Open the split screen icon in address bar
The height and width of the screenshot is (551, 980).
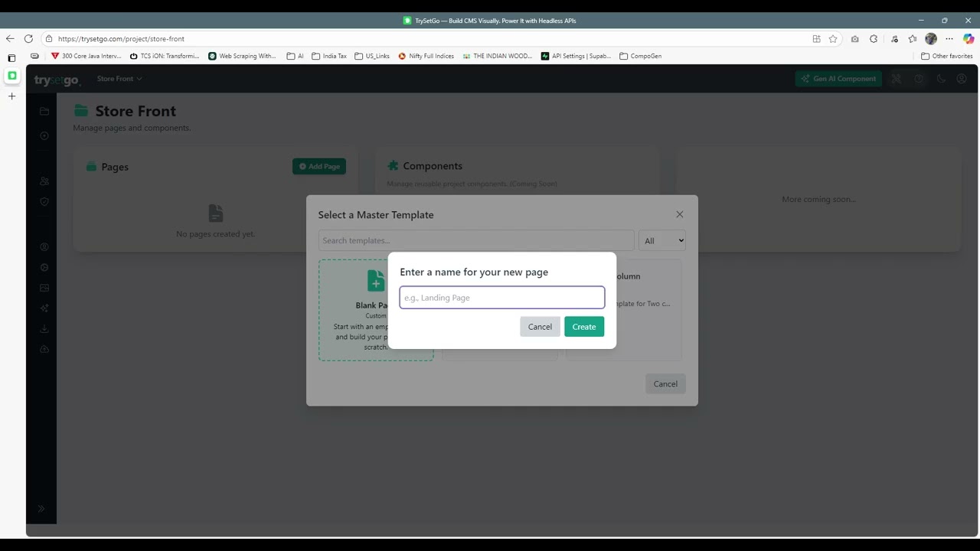(x=817, y=38)
